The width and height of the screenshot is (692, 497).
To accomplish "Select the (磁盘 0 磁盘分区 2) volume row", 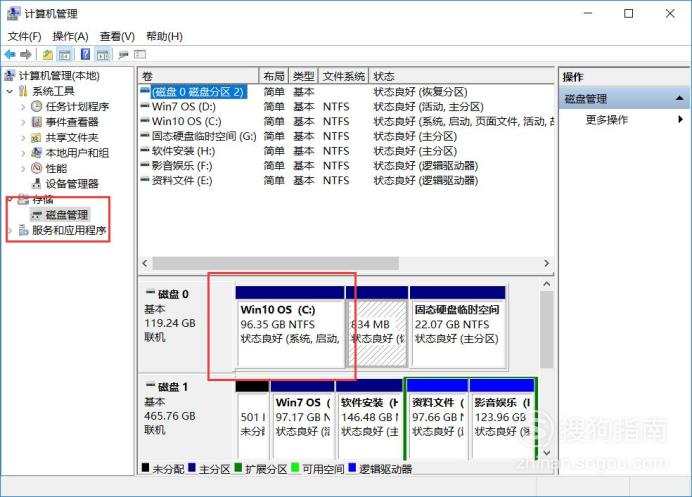I will pyautogui.click(x=346, y=92).
